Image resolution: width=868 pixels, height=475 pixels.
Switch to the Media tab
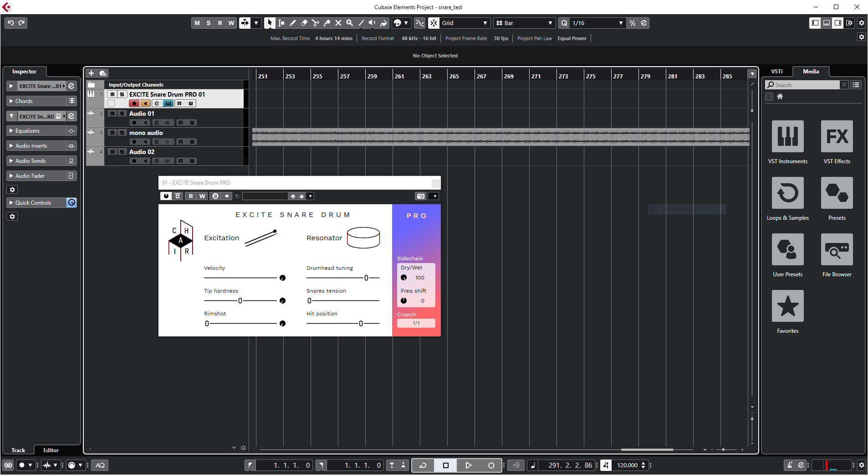(811, 72)
